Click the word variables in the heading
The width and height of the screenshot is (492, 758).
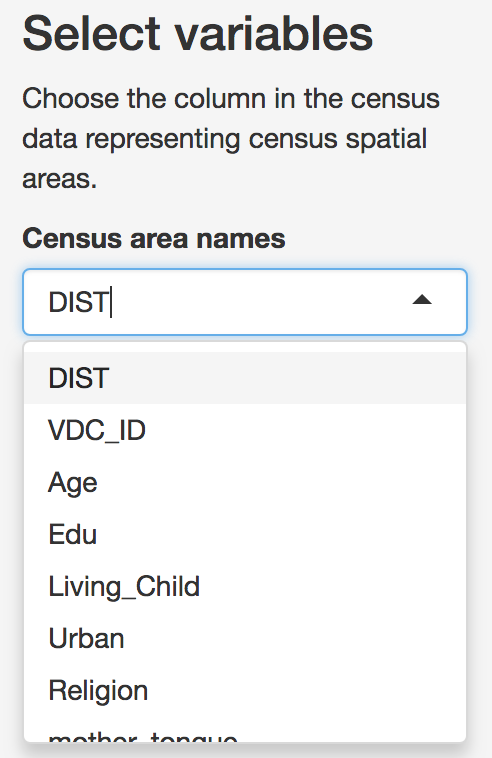pos(273,33)
